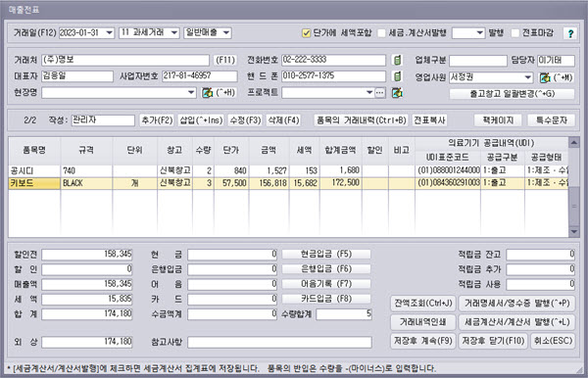The height and width of the screenshot is (378, 588).
Task: Click 적립금 사용 input field
Action: tap(540, 284)
